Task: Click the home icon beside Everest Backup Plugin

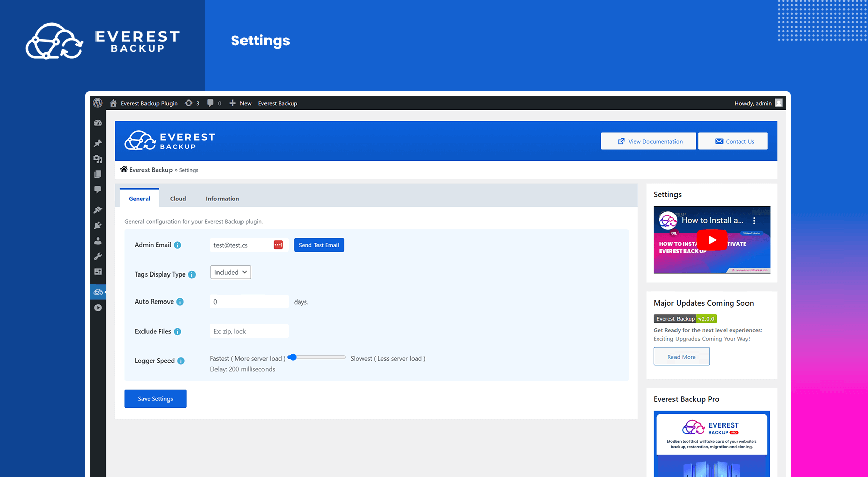Action: (113, 103)
